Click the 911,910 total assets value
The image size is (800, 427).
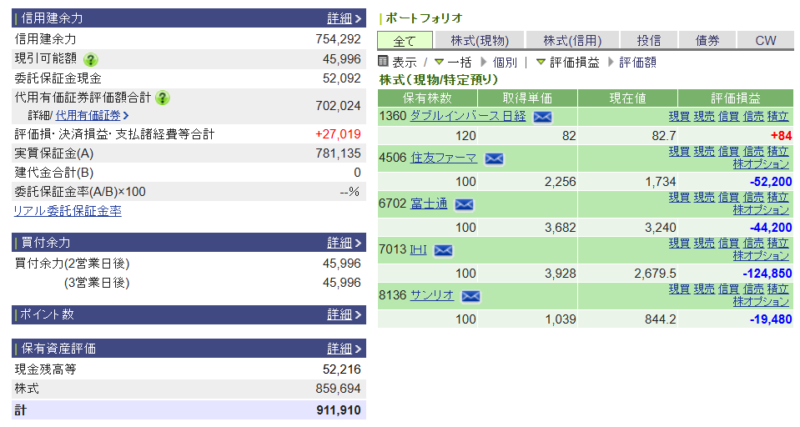[338, 410]
